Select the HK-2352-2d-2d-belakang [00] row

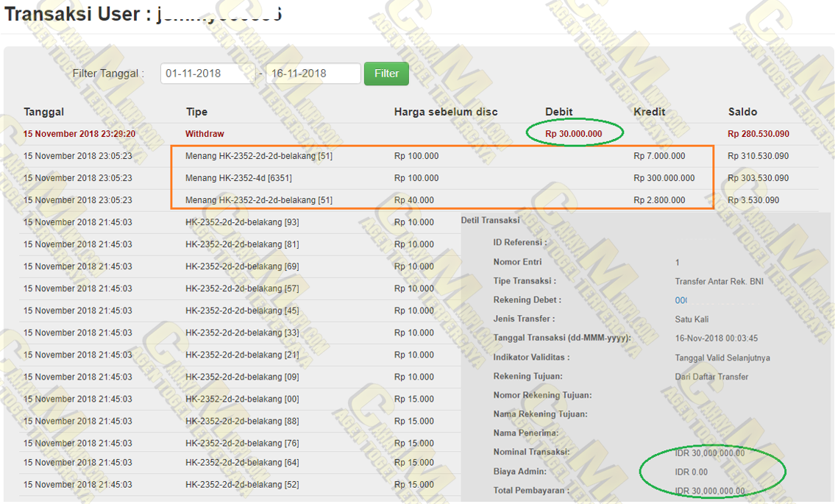point(242,399)
